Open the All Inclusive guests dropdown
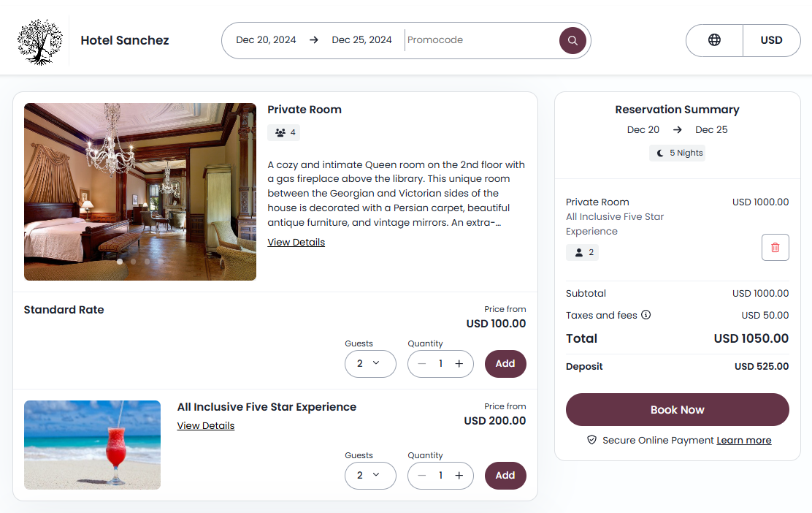The width and height of the screenshot is (812, 513). (x=369, y=476)
